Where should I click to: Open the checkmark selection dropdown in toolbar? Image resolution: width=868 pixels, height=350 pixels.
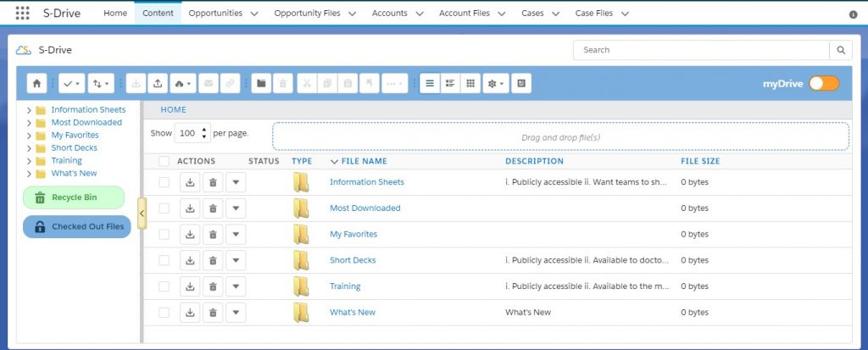coord(71,84)
